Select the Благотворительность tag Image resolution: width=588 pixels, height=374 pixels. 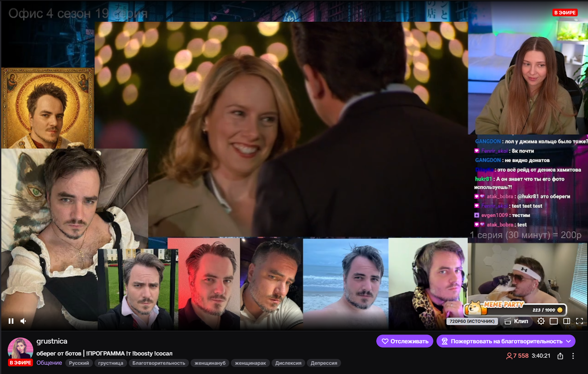(x=159, y=363)
